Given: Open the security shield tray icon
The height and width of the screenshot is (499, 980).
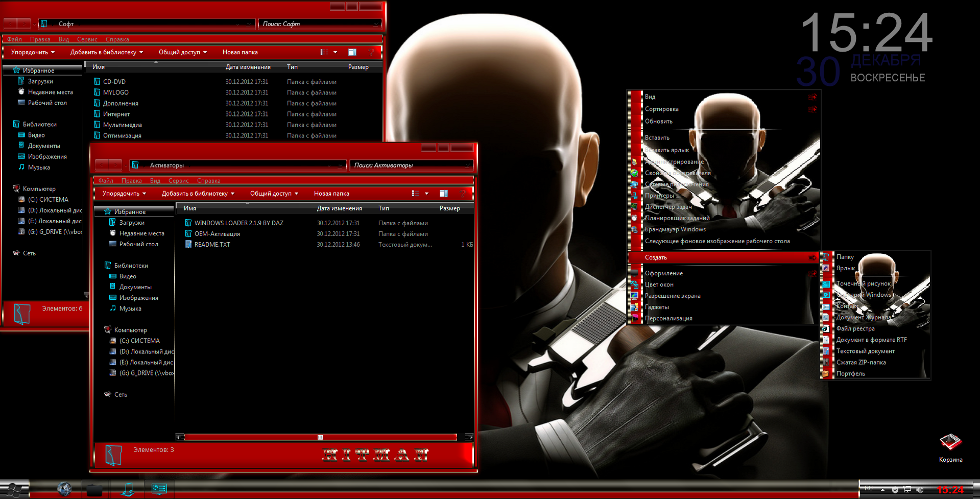Looking at the screenshot, I should (895, 490).
